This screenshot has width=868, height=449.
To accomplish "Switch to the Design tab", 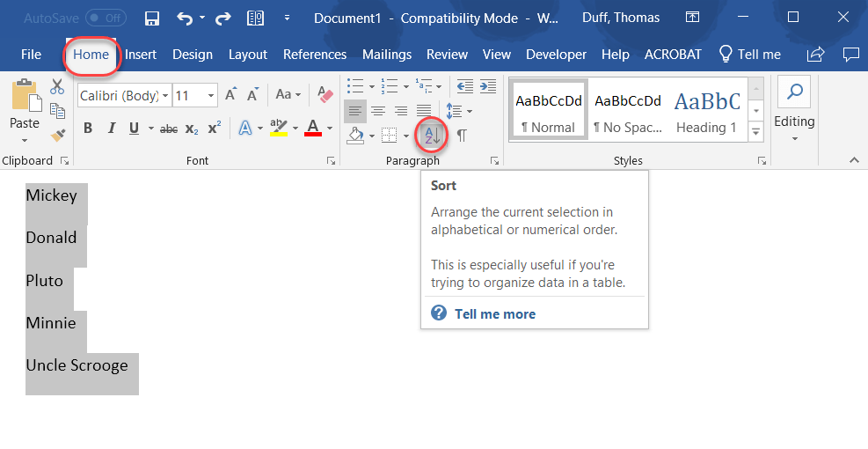I will click(x=193, y=55).
